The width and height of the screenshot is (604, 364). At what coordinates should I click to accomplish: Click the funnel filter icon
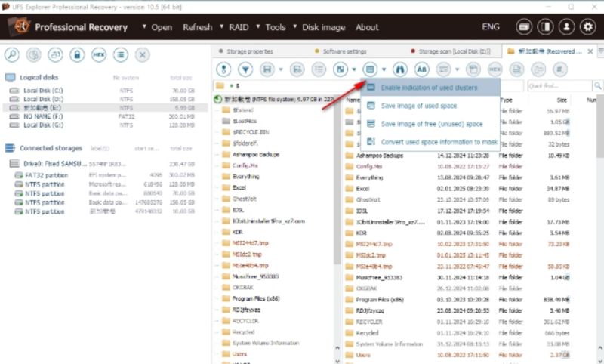click(x=245, y=69)
